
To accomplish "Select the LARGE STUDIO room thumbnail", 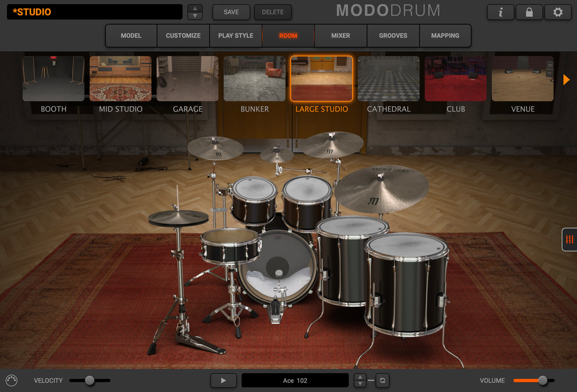I will [x=322, y=79].
